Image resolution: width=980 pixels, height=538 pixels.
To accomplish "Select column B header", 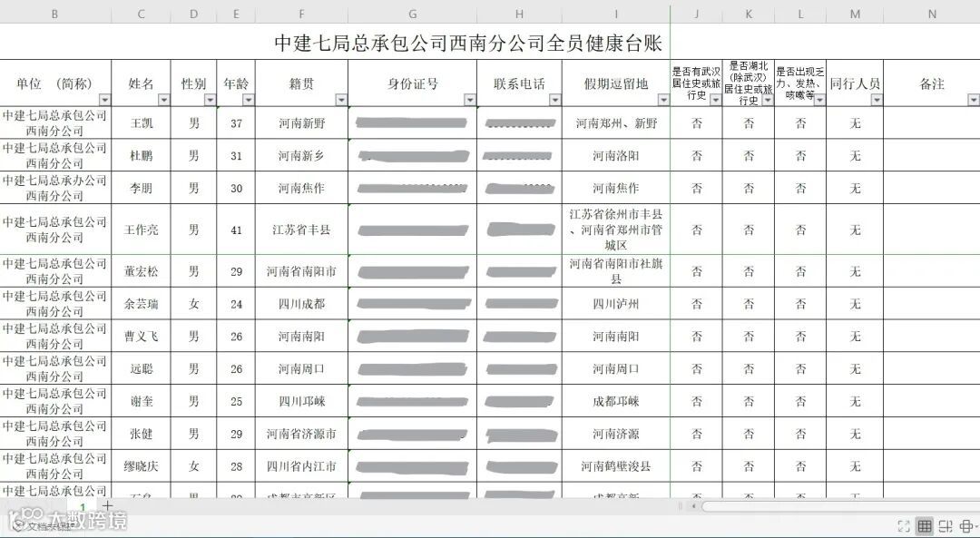I will coord(55,14).
